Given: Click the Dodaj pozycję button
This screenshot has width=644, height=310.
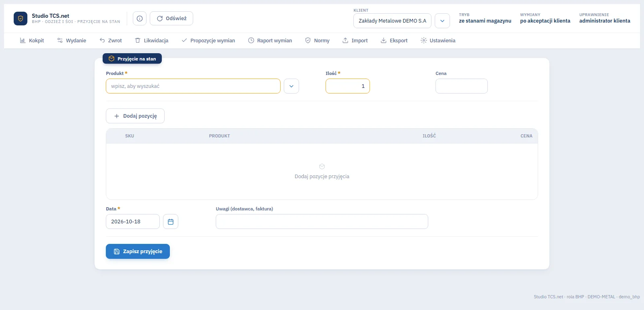Looking at the screenshot, I should click(x=135, y=116).
